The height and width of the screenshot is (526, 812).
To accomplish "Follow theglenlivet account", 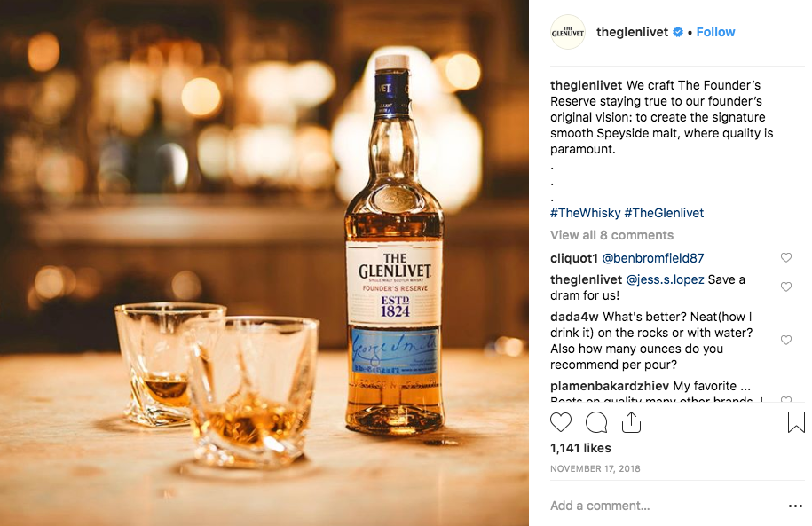I will [715, 32].
